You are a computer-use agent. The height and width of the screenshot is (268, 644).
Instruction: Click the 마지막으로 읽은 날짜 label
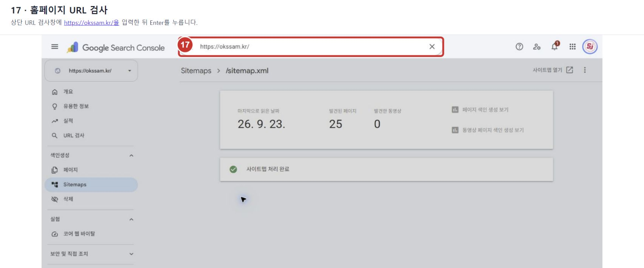click(x=258, y=111)
